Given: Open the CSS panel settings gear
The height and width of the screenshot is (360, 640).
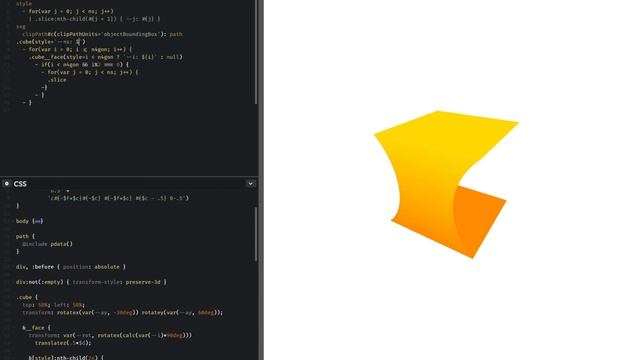Looking at the screenshot, I should [7, 184].
